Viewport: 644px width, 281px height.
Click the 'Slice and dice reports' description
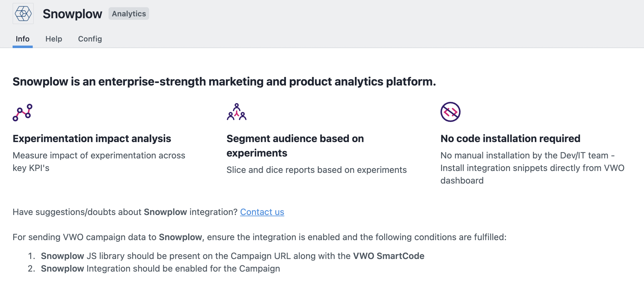point(316,170)
